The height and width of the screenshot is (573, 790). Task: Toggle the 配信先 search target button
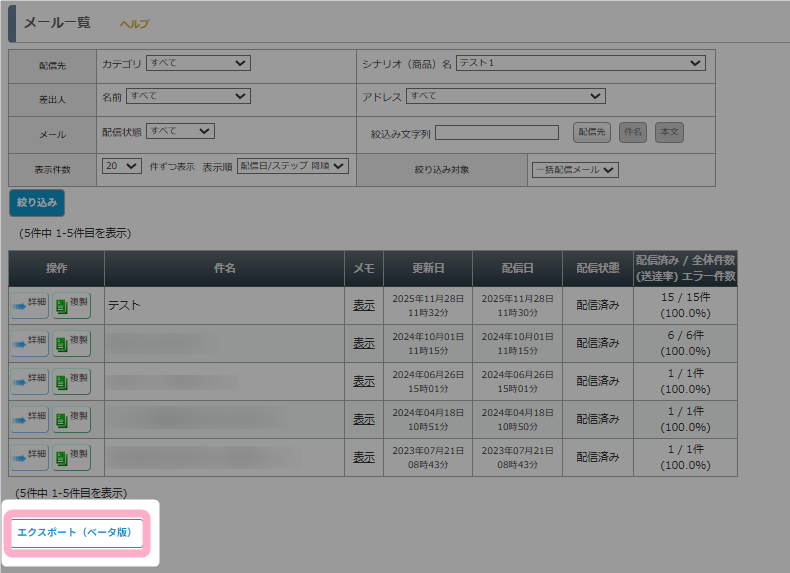pyautogui.click(x=592, y=132)
